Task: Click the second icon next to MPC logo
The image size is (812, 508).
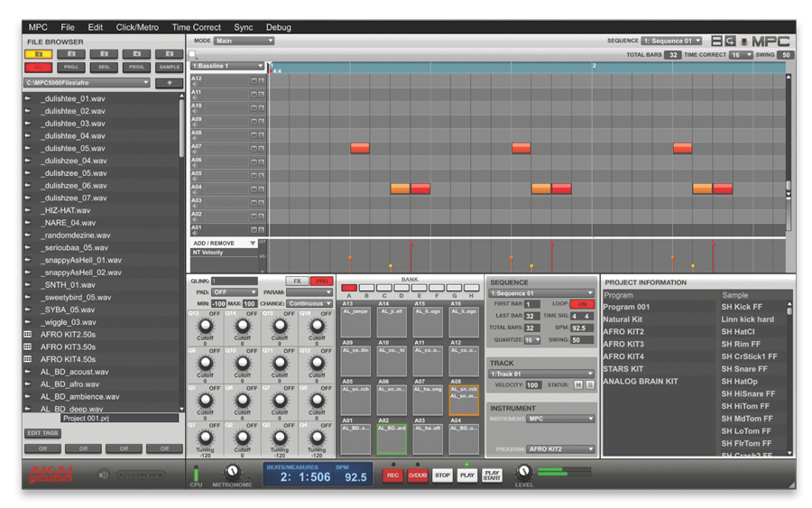Action: click(730, 41)
